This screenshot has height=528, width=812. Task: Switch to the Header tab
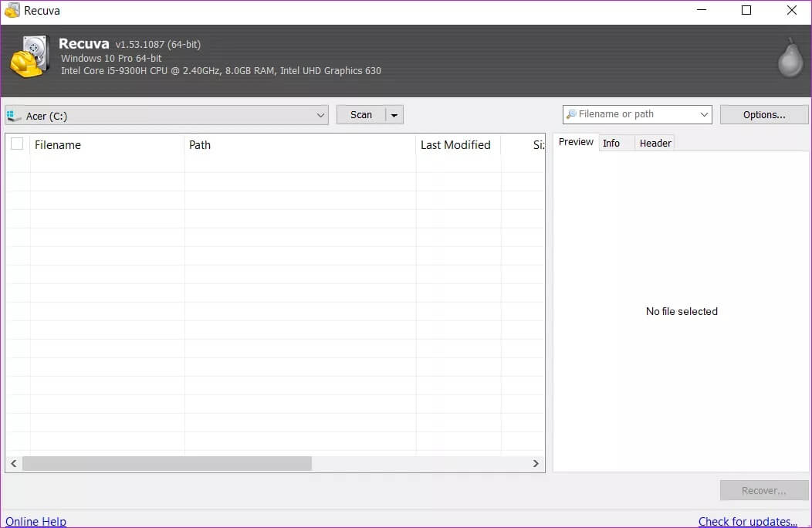pos(655,143)
